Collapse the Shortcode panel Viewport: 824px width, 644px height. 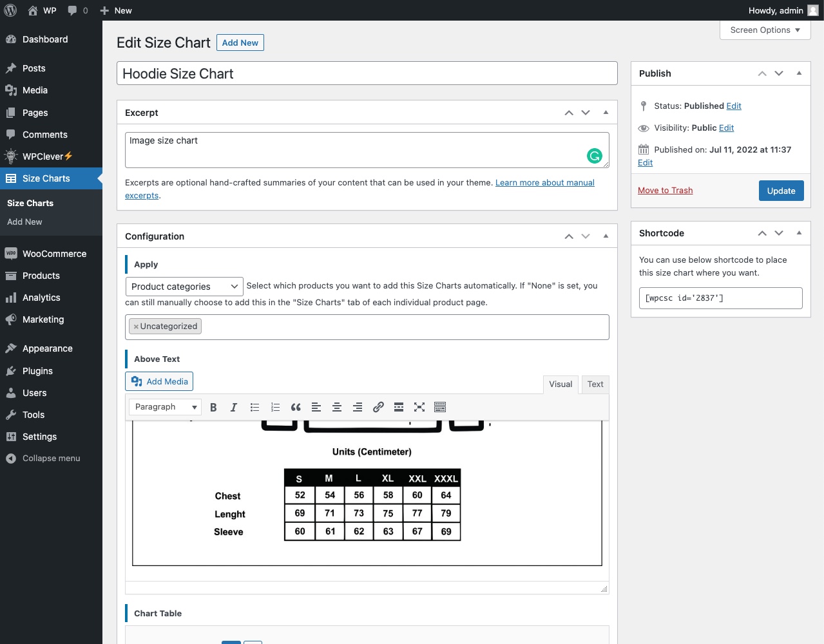(799, 233)
